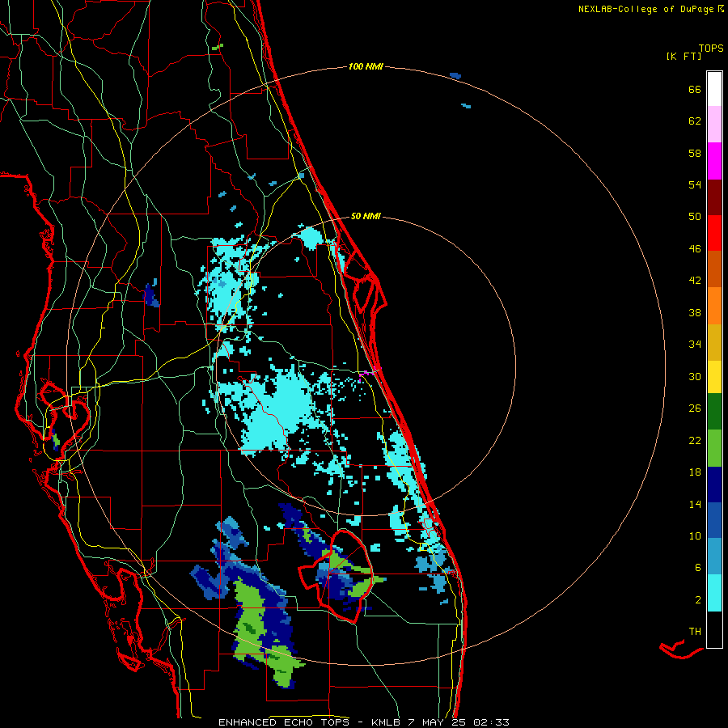This screenshot has width=728, height=728.
Task: Click the gold 34 kft legend swatch
Action: (714, 342)
